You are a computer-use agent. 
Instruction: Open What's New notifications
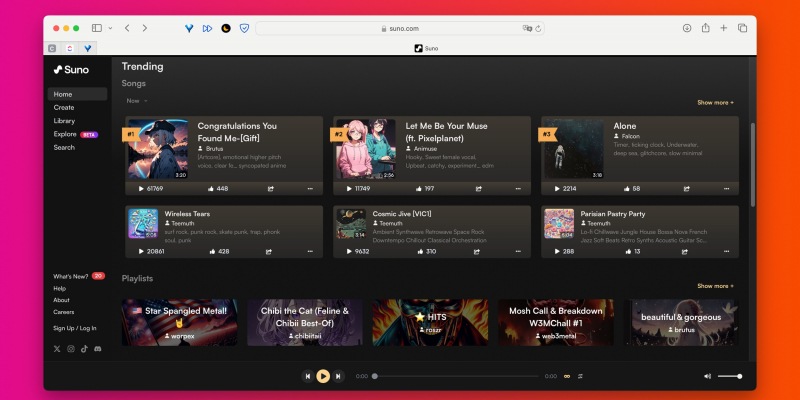79,276
